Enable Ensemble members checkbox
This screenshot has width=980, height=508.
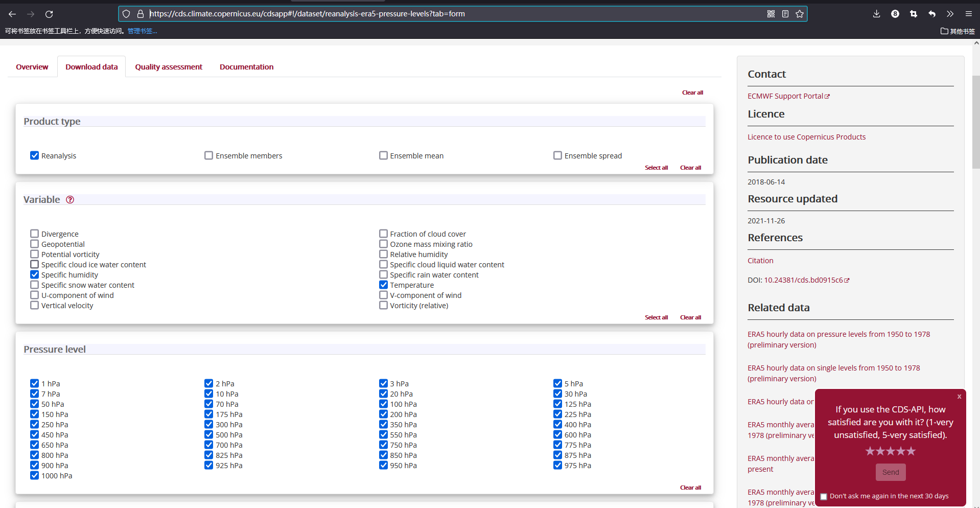208,155
